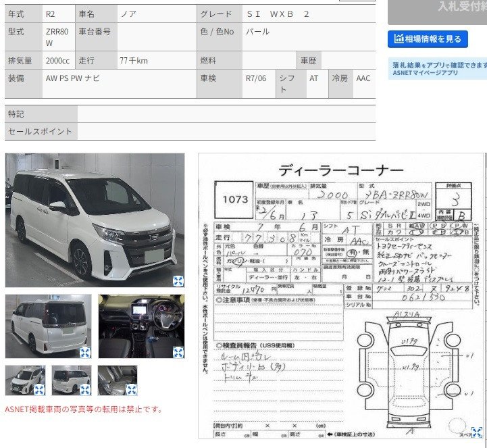Viewport: 487px width, 448px height.
Task: Select the パール color value
Action: (257, 32)
